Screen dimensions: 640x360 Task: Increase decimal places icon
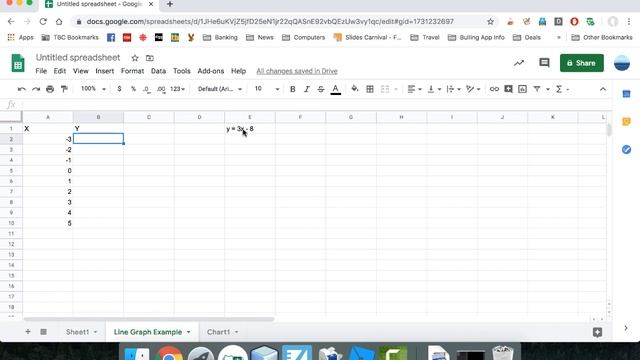pos(161,89)
